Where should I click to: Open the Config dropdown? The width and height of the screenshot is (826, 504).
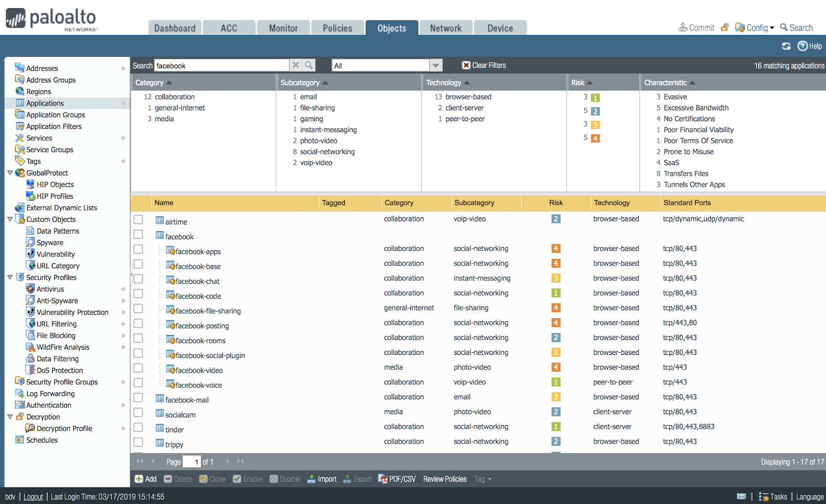tap(755, 28)
